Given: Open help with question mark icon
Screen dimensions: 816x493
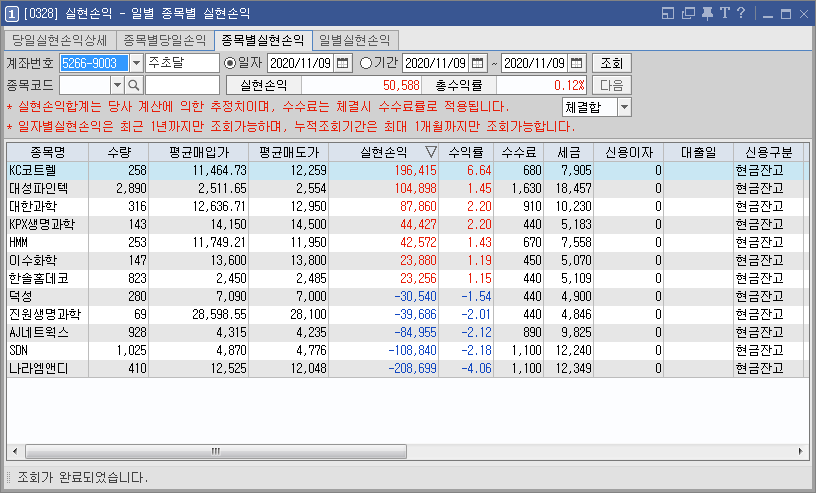Looking at the screenshot, I should (741, 13).
